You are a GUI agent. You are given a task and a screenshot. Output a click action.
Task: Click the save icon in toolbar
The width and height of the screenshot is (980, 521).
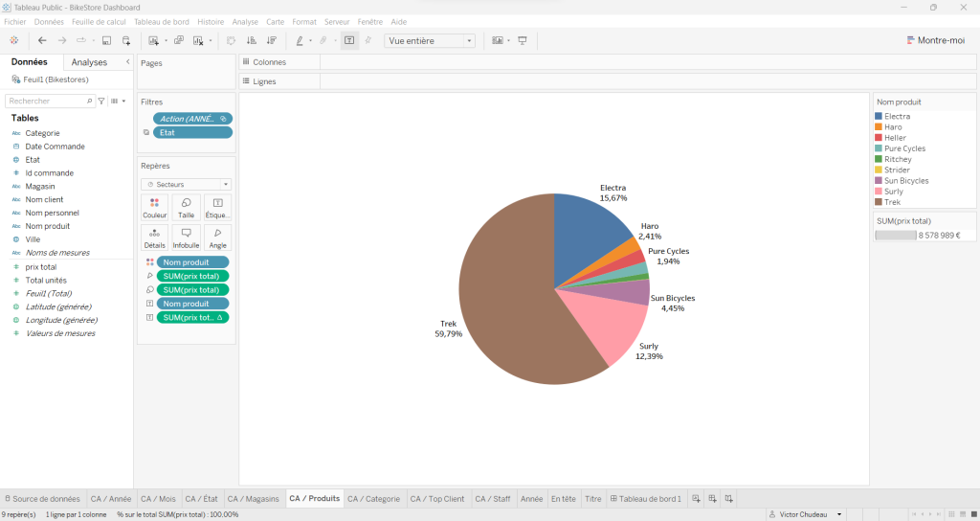click(106, 40)
